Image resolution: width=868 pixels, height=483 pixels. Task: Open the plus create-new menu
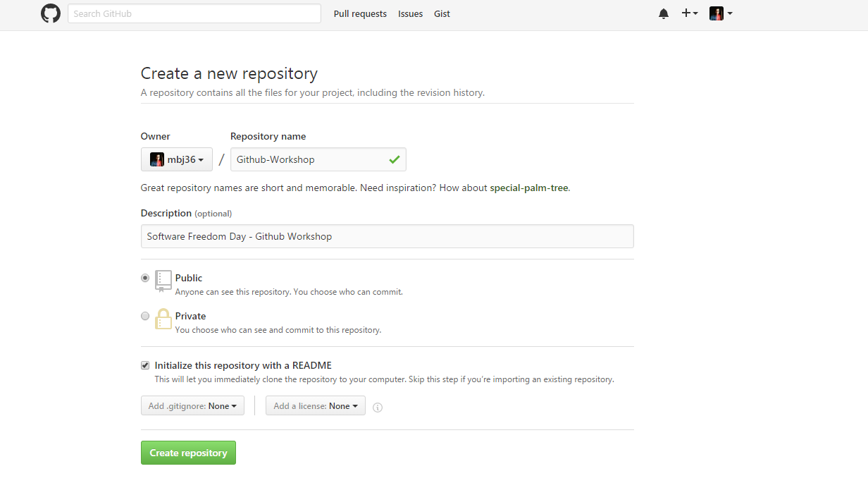690,13
